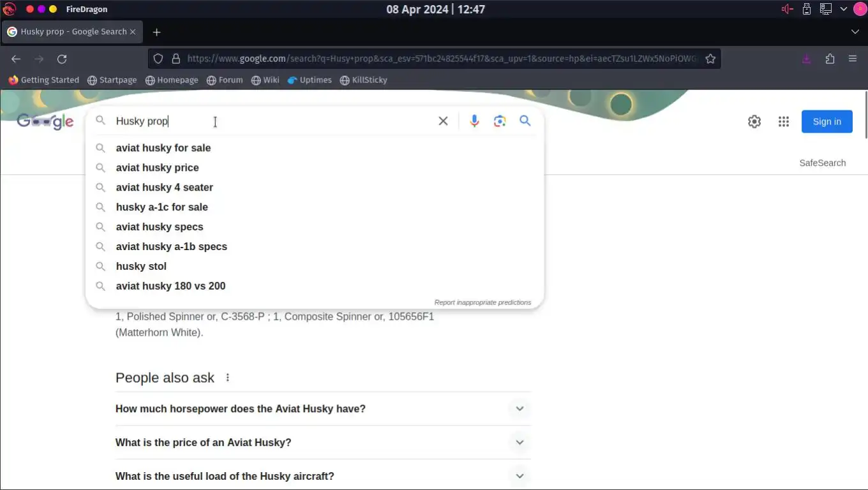Click the Sign in button
The image size is (868, 490).
click(x=827, y=121)
